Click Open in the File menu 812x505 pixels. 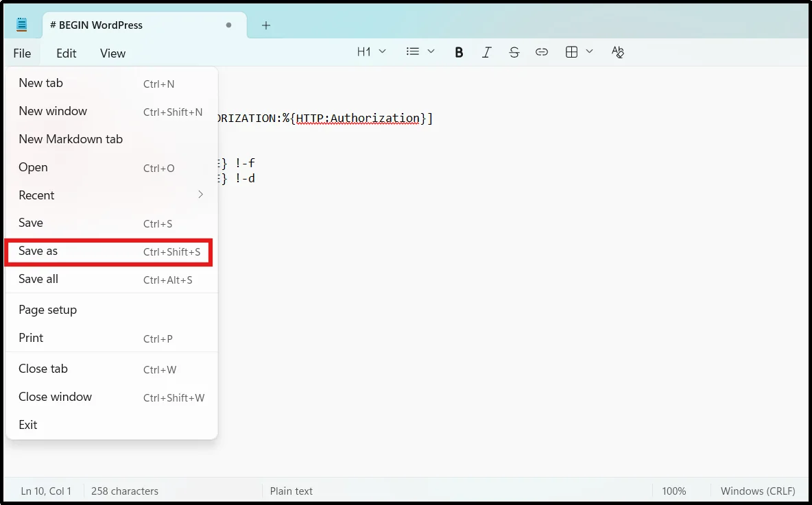pyautogui.click(x=111, y=168)
